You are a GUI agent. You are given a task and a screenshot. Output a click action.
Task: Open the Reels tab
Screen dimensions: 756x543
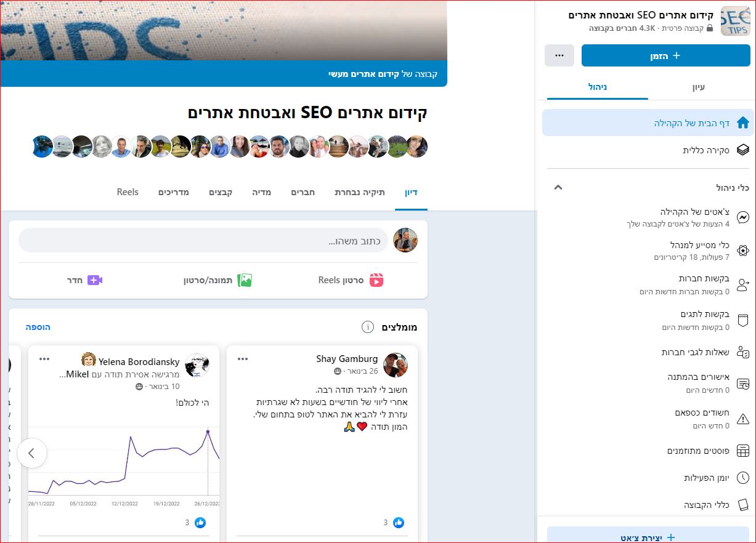[128, 192]
